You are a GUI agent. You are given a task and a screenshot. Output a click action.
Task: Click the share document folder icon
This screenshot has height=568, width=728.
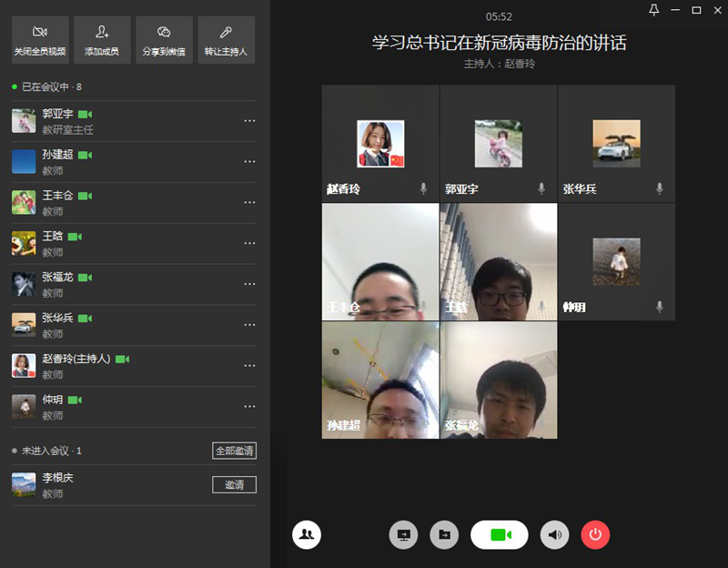[444, 535]
